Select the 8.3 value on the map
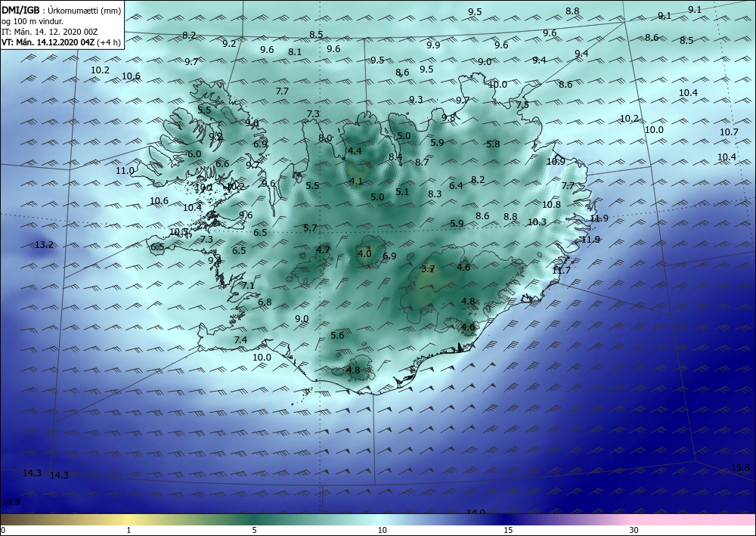The height and width of the screenshot is (536, 756). (435, 194)
